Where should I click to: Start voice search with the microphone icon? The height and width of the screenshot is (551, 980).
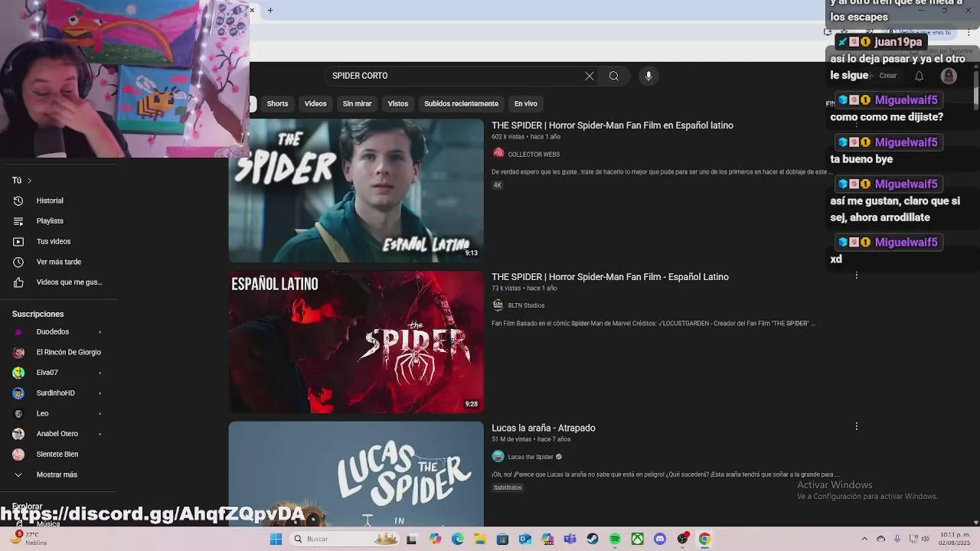(648, 76)
